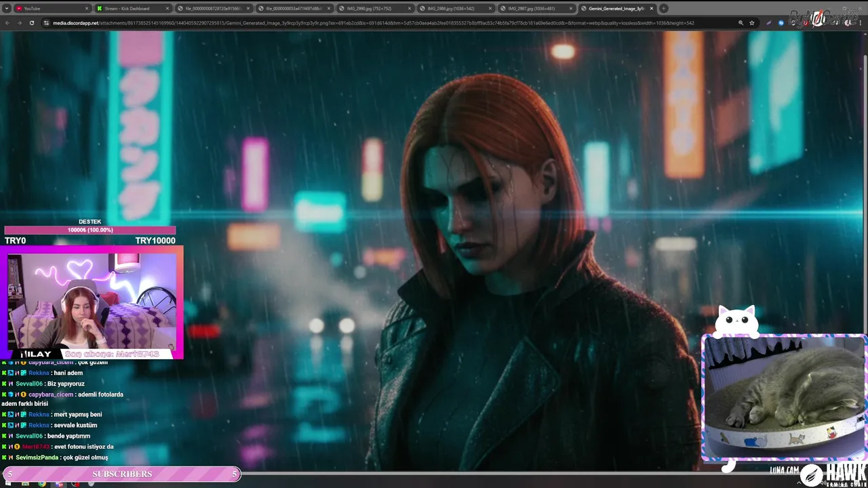Screen dimensions: 868x488
Task: Click chat message 'evet fotonu istiyoz da'
Action: pyautogui.click(x=83, y=447)
